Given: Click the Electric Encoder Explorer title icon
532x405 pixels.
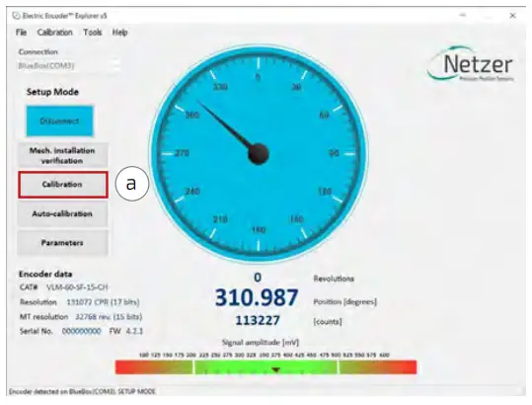Looking at the screenshot, I should pyautogui.click(x=16, y=16).
